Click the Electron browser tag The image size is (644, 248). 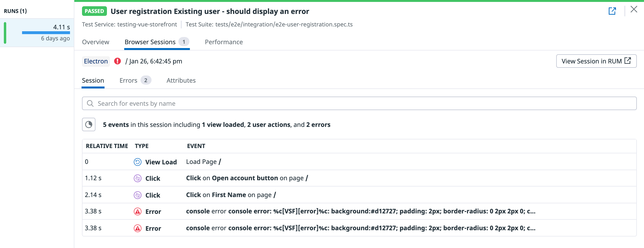tap(96, 61)
